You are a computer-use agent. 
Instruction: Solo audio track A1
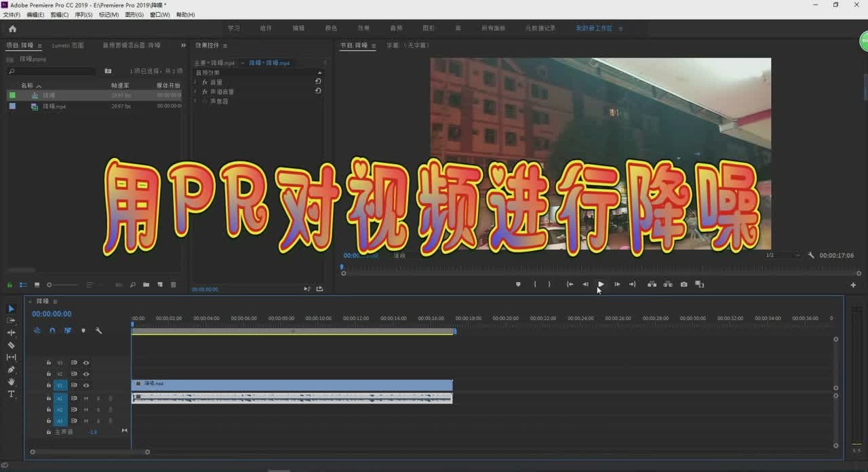(x=98, y=399)
